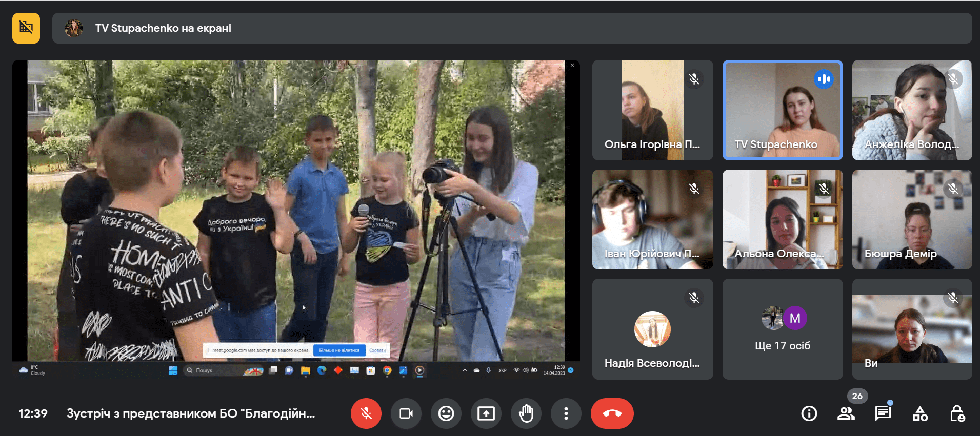Expand the 'Ще 17 осіб' tile

click(782, 329)
